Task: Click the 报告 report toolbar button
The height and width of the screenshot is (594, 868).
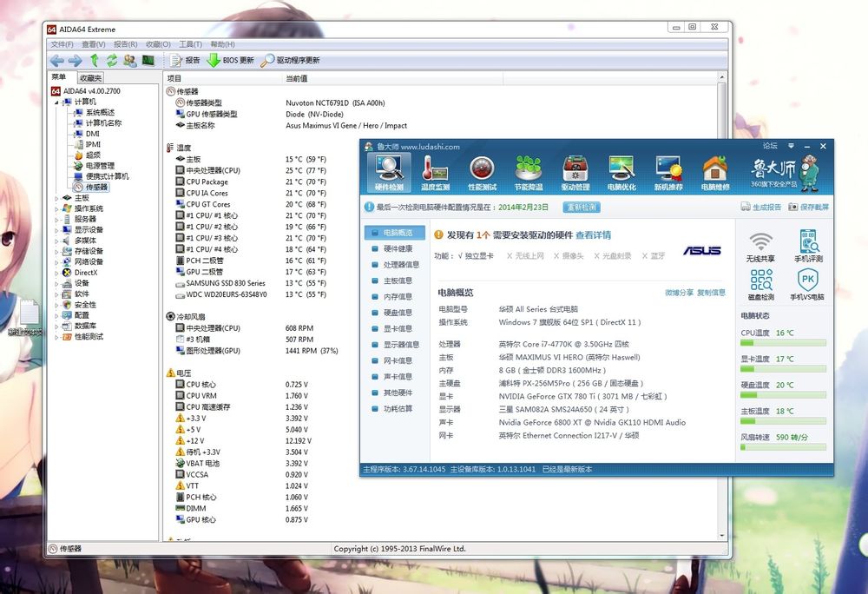Action: pos(185,60)
